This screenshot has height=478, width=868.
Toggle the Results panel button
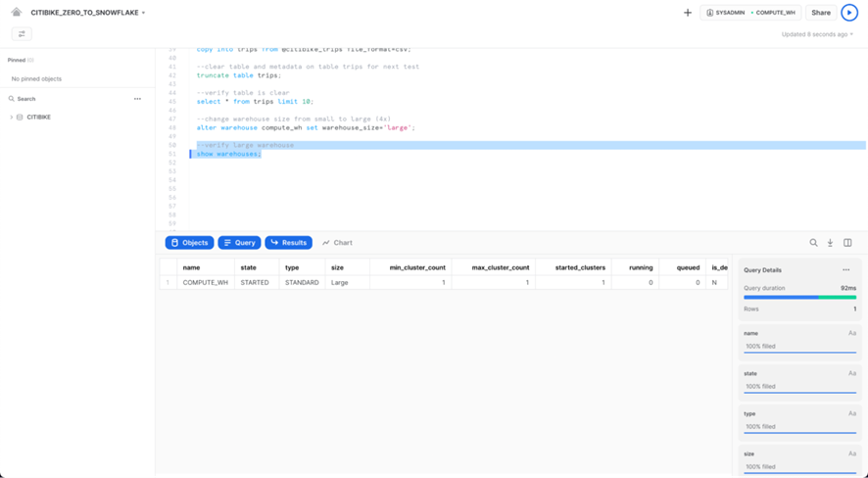click(288, 243)
